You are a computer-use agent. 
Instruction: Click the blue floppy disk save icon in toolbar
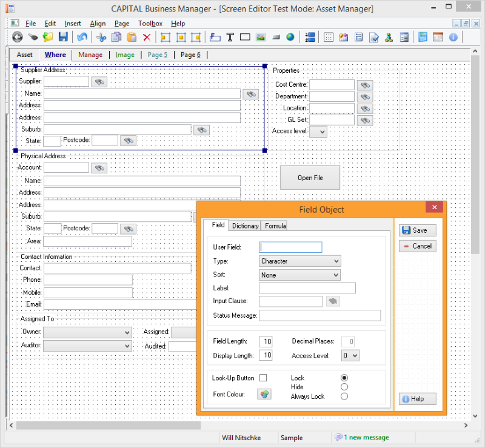click(x=63, y=37)
